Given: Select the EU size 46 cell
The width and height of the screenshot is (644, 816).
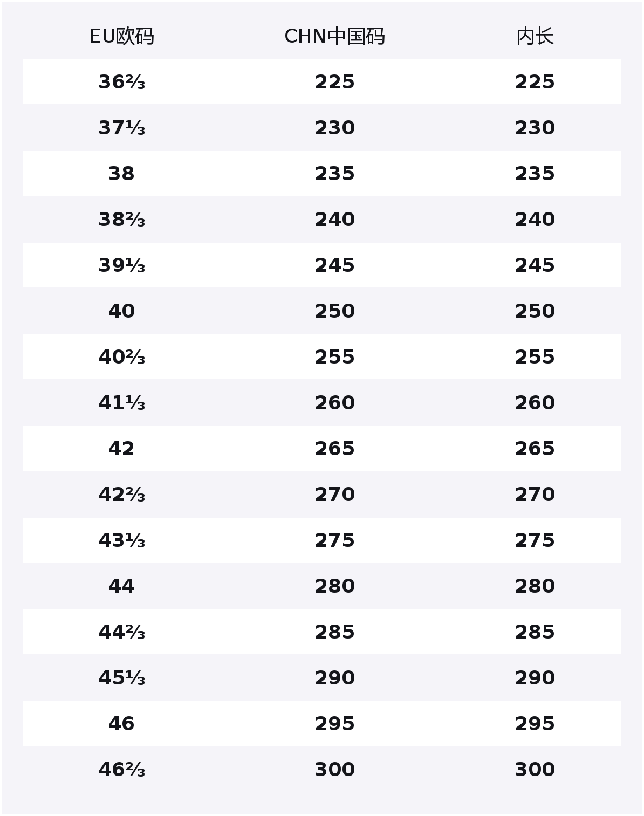Looking at the screenshot, I should [121, 724].
